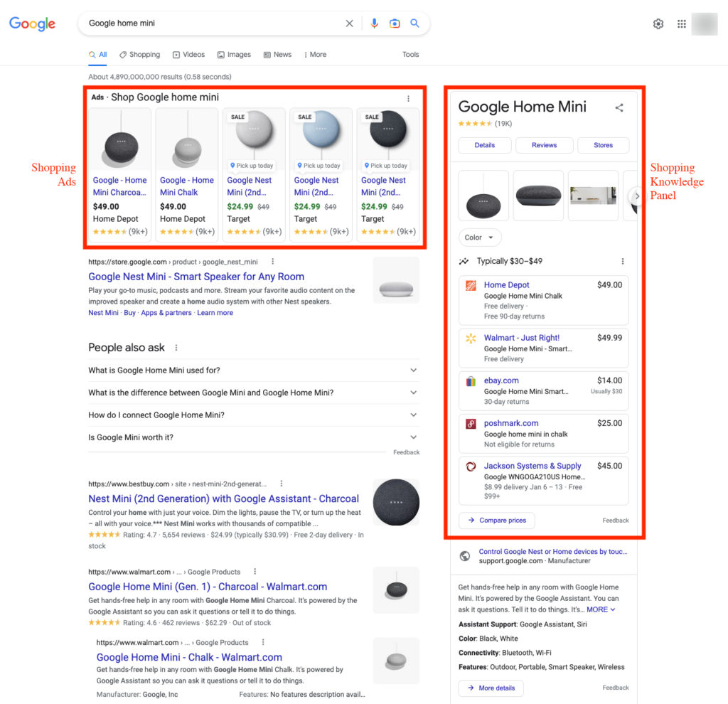Switch to the All results tab
This screenshot has width=728, height=704.
[98, 54]
